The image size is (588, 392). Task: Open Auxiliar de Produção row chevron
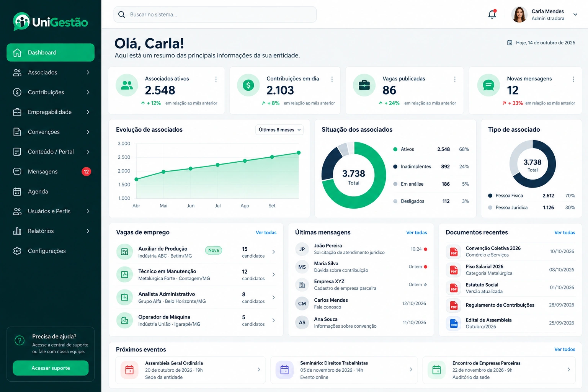coord(274,252)
